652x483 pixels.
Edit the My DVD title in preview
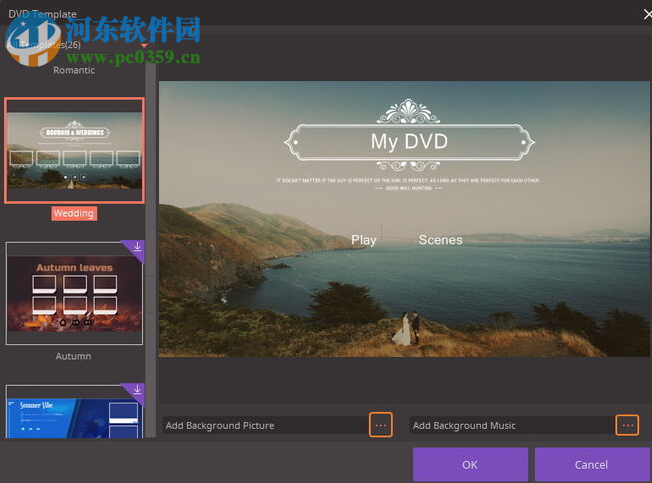[409, 142]
